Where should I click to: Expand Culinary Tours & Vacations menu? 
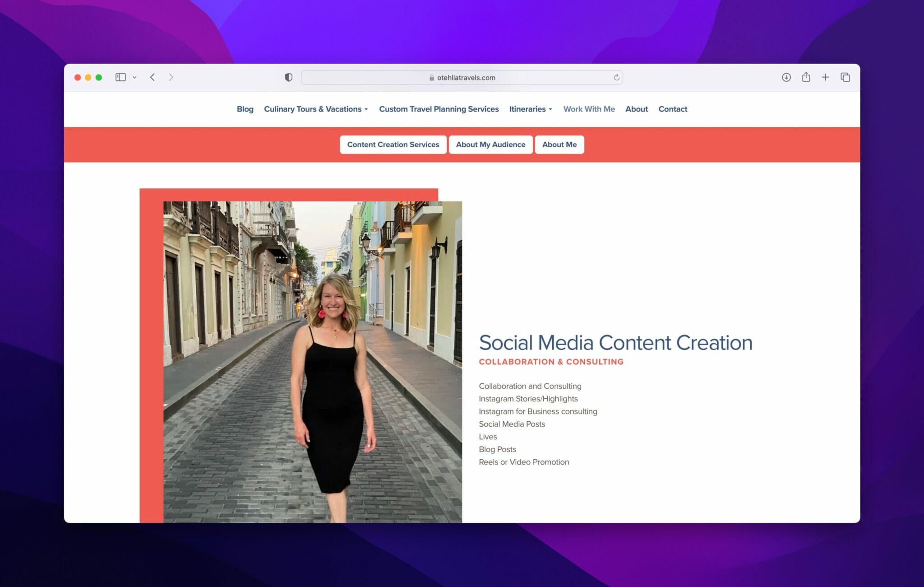(x=316, y=109)
